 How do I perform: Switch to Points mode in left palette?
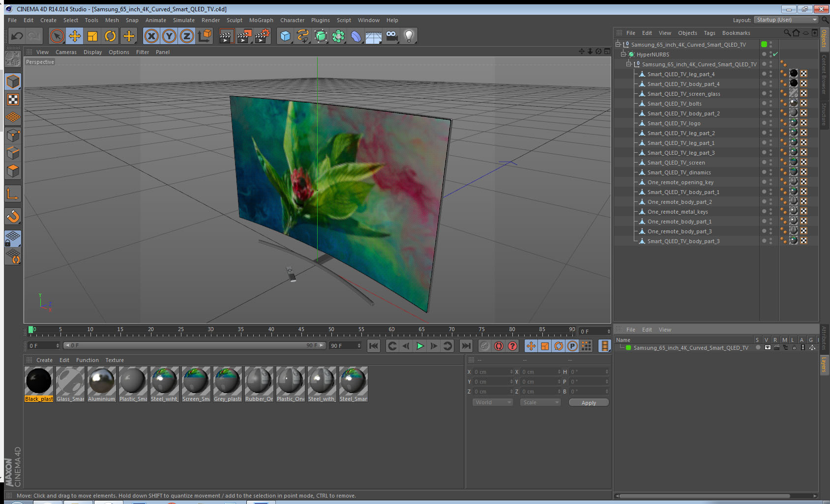coord(13,135)
